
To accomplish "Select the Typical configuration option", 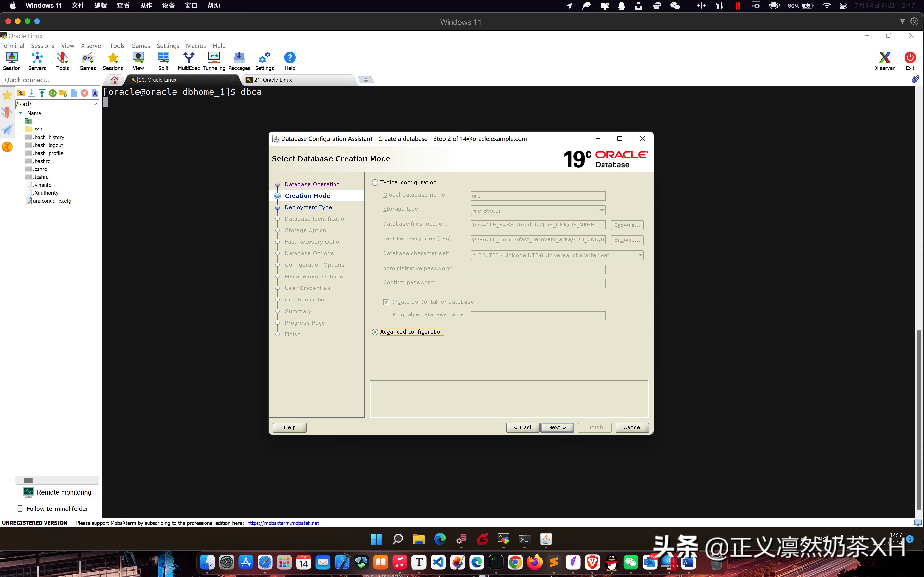I will pos(375,182).
